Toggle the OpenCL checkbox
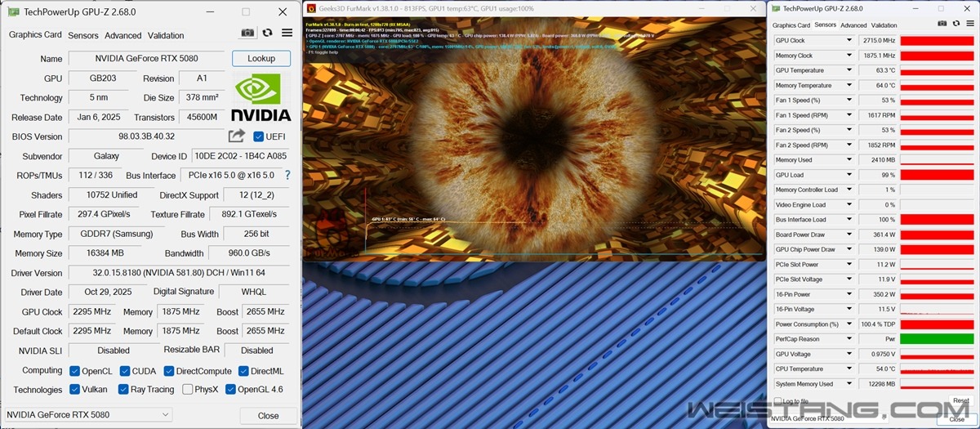The height and width of the screenshot is (429, 980). point(74,371)
